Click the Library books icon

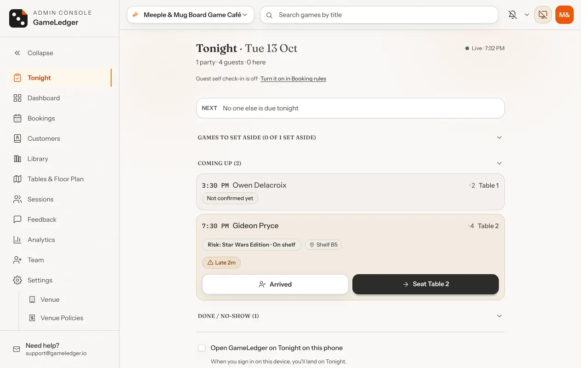(x=17, y=159)
